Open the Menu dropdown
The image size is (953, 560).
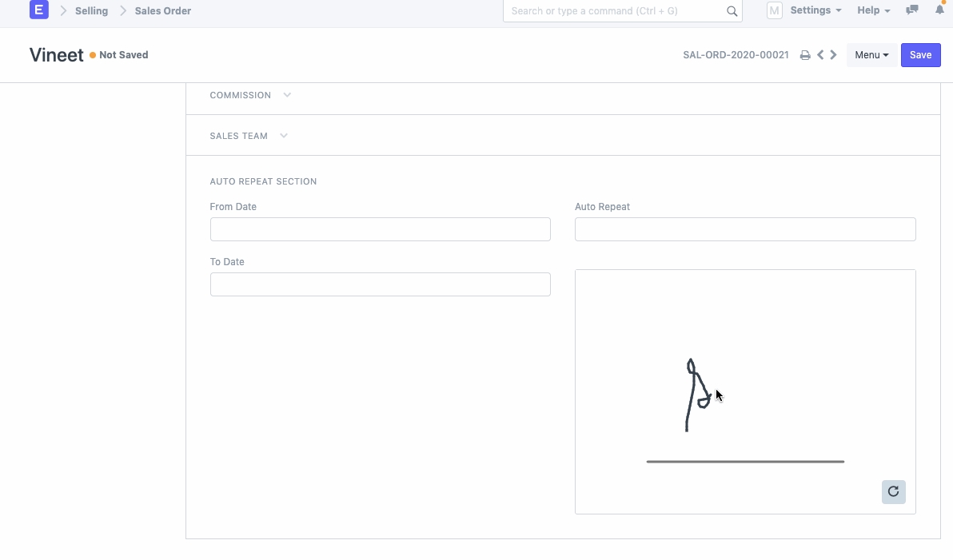coord(871,55)
